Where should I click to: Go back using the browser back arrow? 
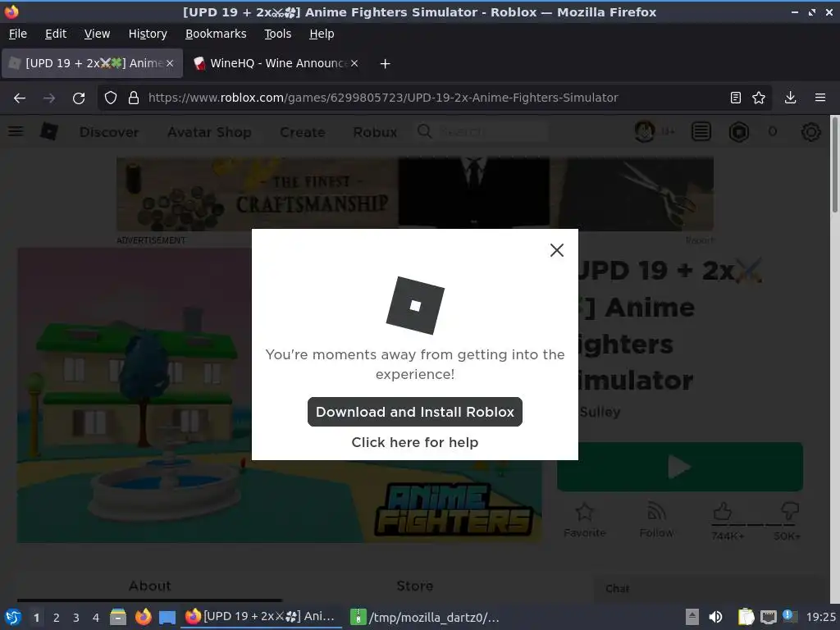point(20,98)
